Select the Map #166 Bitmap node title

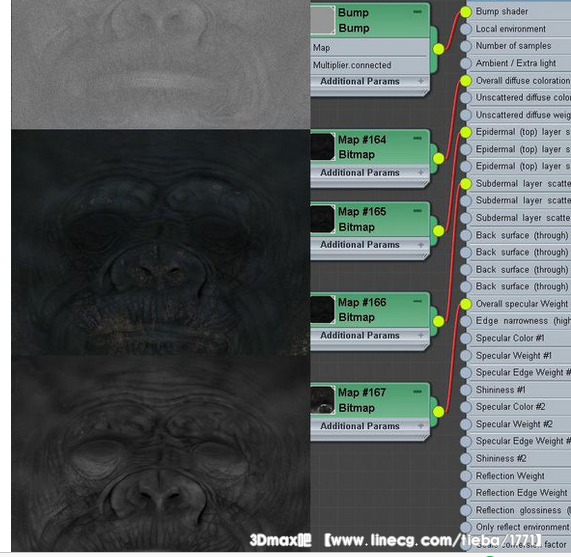[370, 310]
